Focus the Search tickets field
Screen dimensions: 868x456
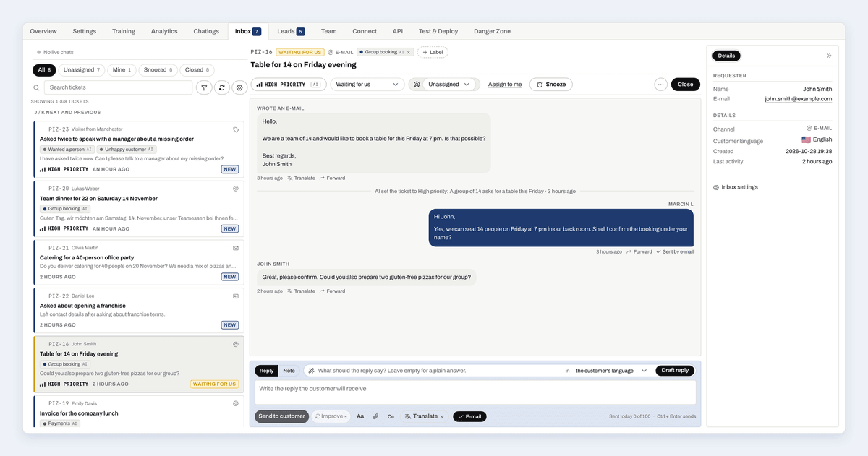tap(119, 87)
